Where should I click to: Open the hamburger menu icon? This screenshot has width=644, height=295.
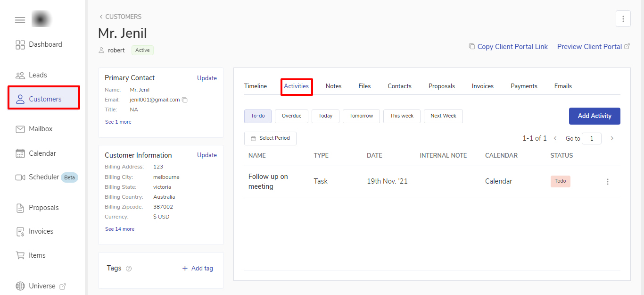(20, 20)
